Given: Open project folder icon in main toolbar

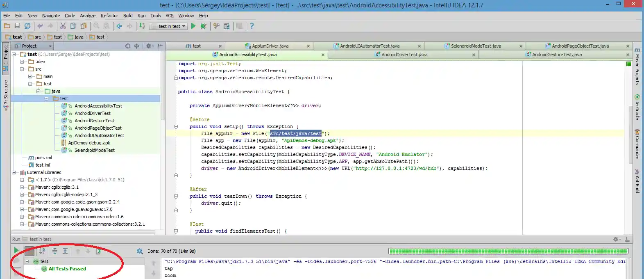Looking at the screenshot, I should tap(7, 26).
